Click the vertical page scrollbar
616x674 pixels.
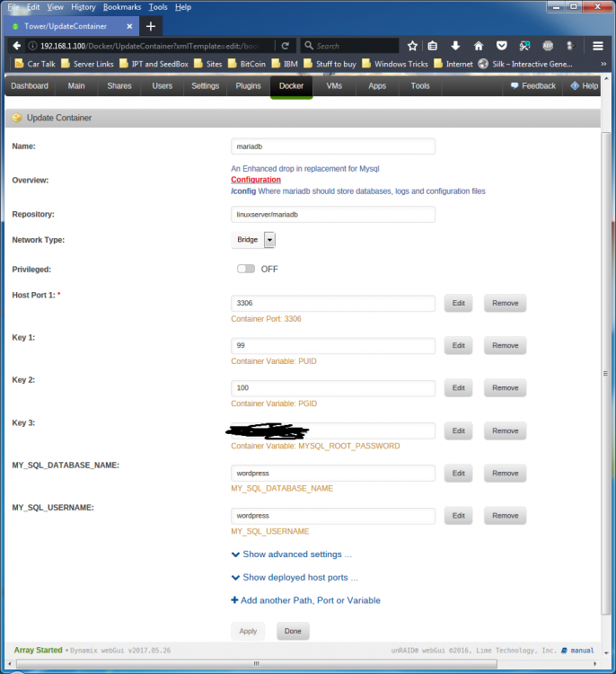(x=606, y=373)
